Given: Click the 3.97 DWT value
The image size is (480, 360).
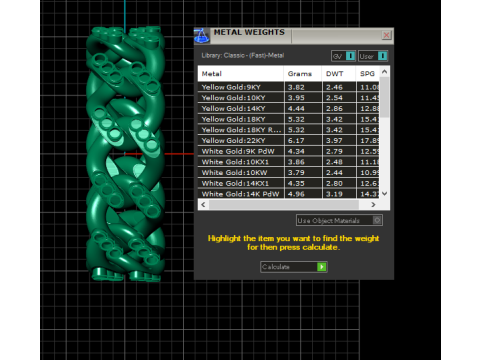Looking at the screenshot, I should pyautogui.click(x=334, y=141).
